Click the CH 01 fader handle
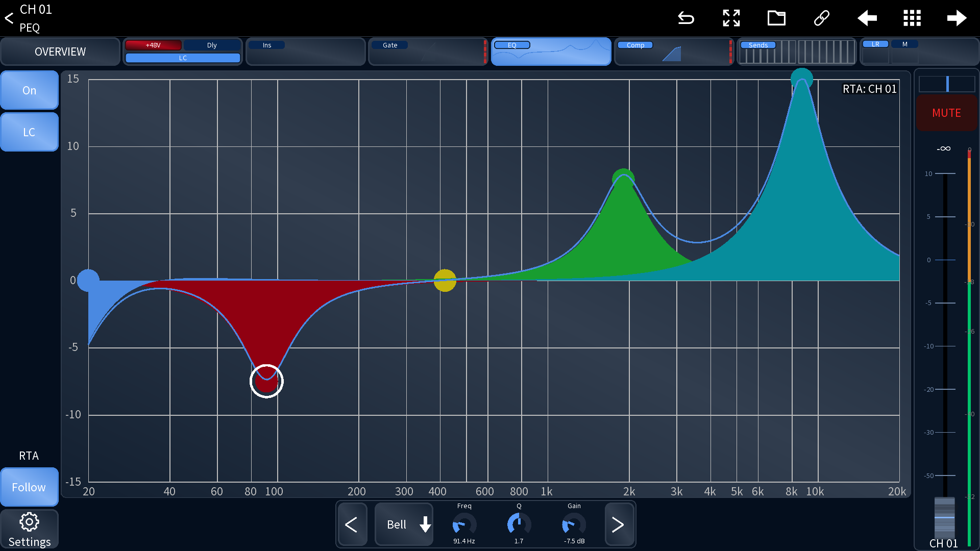This screenshot has width=980, height=551. tap(944, 517)
